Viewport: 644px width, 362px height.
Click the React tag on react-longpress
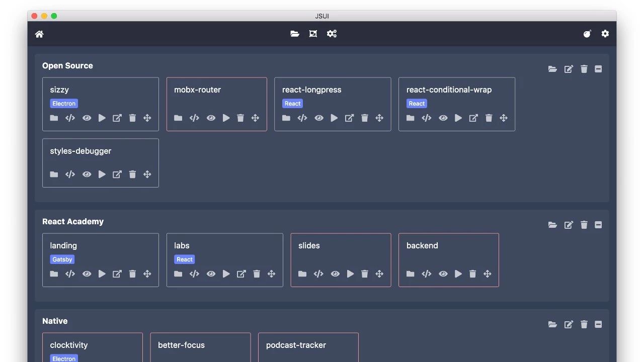pos(292,104)
